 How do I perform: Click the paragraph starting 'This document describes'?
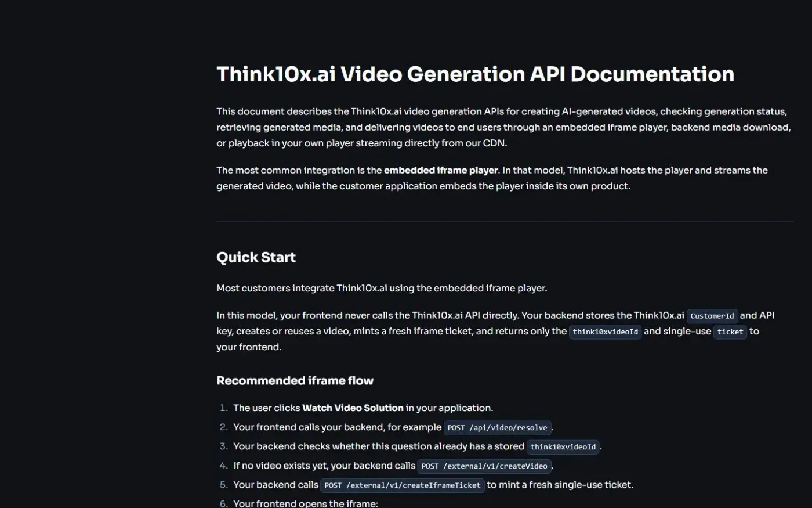(503, 127)
